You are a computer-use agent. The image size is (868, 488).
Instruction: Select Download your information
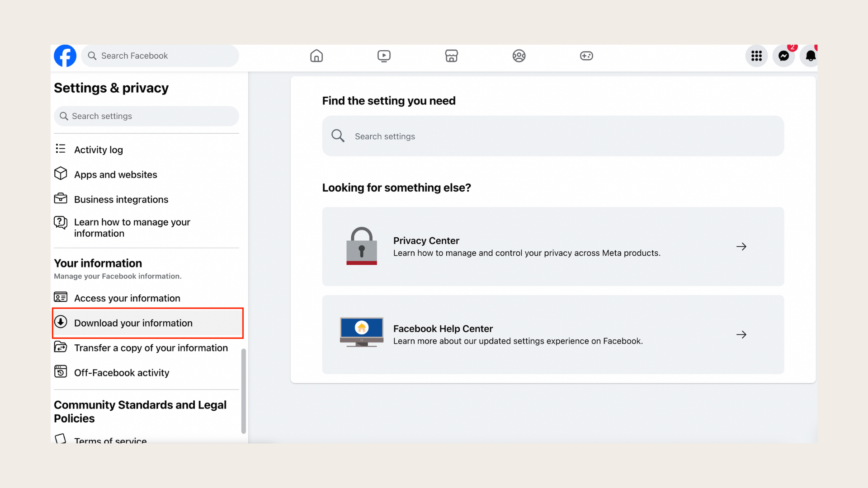148,323
